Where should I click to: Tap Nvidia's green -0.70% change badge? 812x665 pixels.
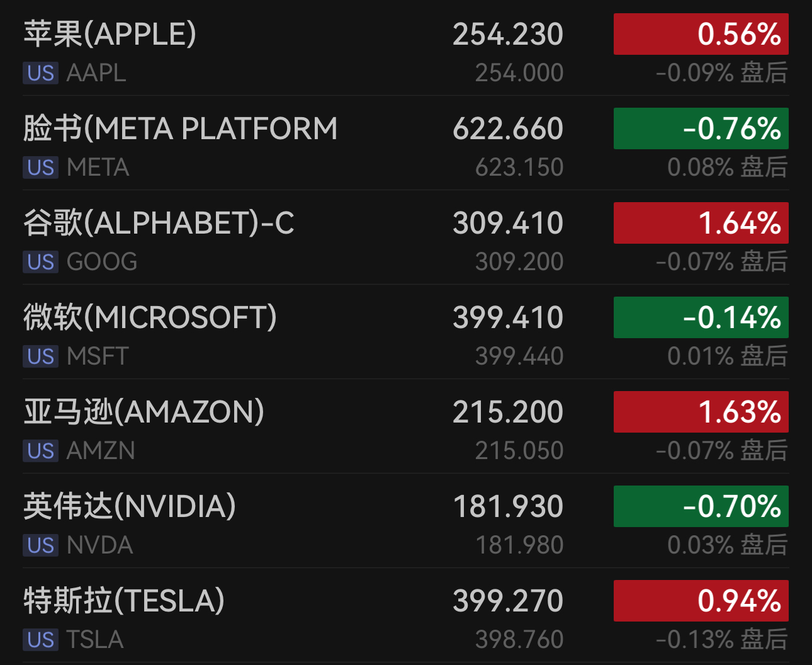[x=701, y=506]
